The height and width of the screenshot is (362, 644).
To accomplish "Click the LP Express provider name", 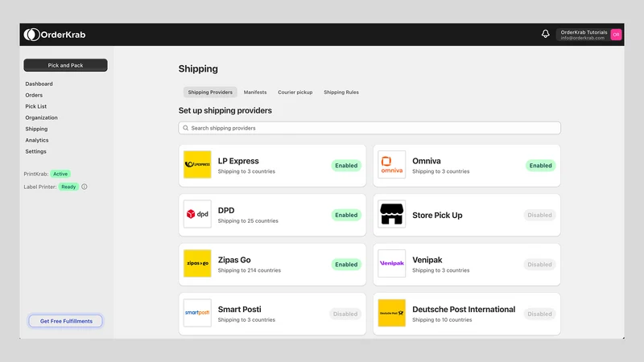I will [x=238, y=161].
